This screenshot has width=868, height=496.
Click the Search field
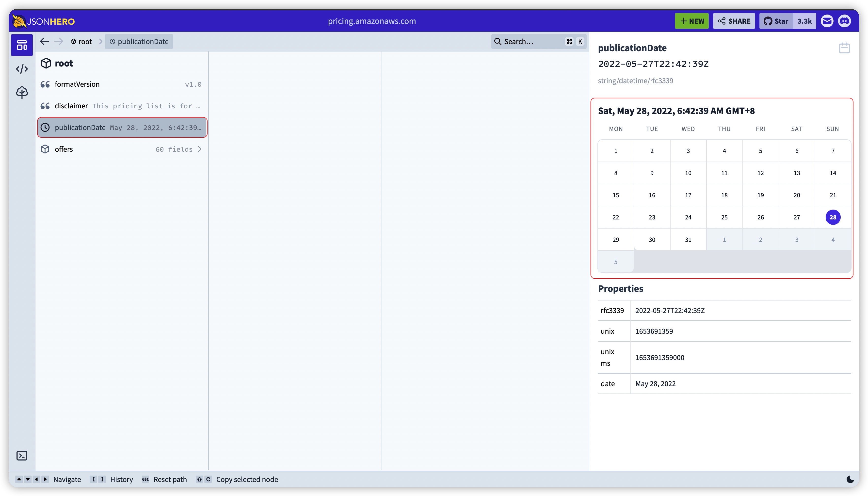(x=531, y=42)
